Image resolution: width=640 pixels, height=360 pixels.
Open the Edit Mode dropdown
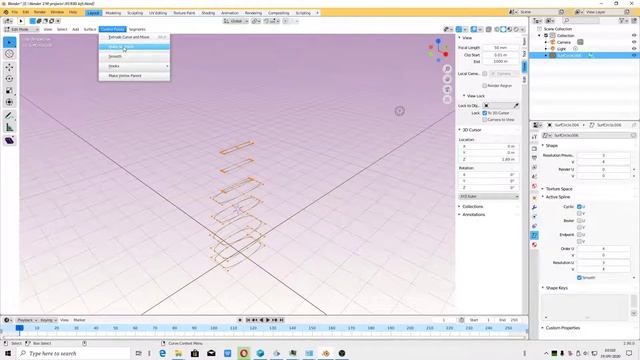pyautogui.click(x=22, y=29)
